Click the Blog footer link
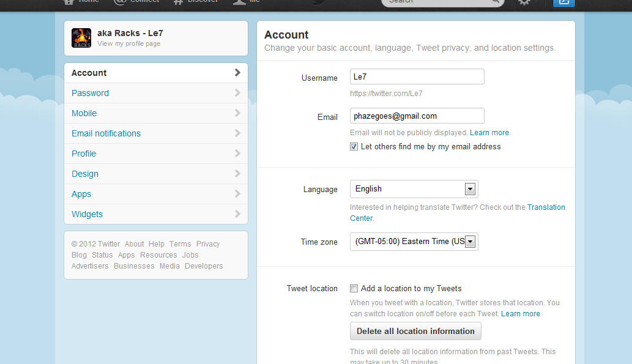The width and height of the screenshot is (632, 364). point(79,254)
